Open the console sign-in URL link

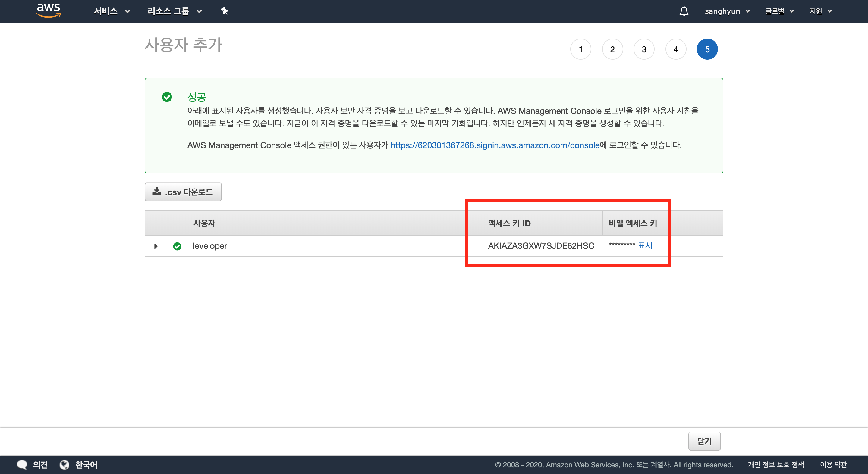point(495,145)
